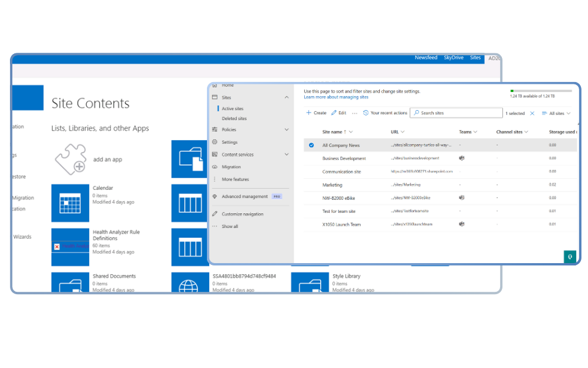
Task: Select Deleted sites in the navigation
Action: click(234, 118)
